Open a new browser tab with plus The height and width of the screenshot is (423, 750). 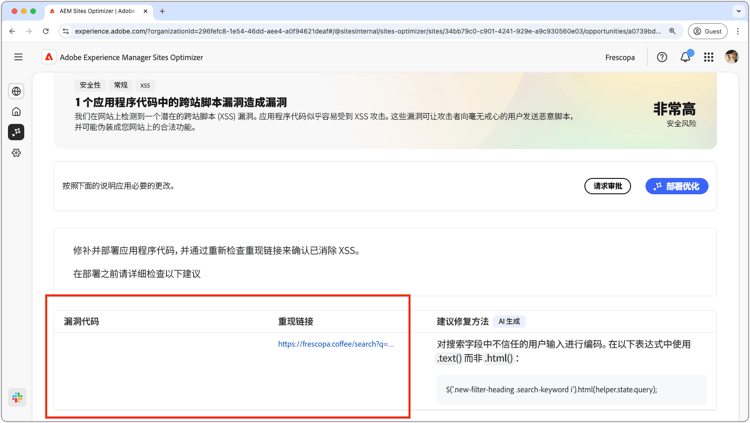[x=162, y=11]
